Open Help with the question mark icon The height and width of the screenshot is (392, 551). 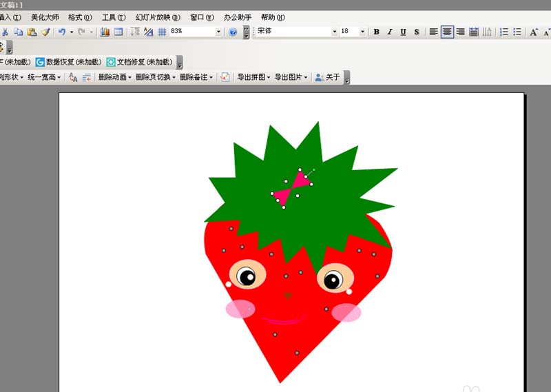click(x=233, y=32)
